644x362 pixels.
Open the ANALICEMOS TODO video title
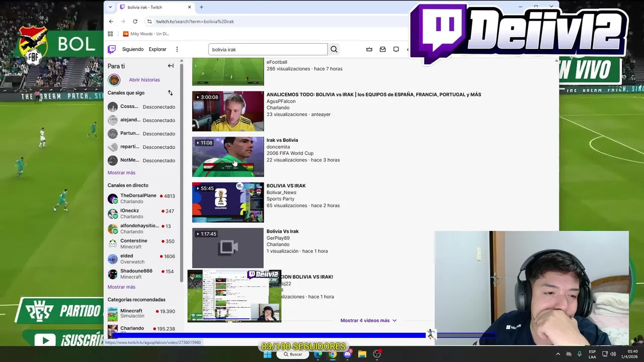click(x=374, y=95)
